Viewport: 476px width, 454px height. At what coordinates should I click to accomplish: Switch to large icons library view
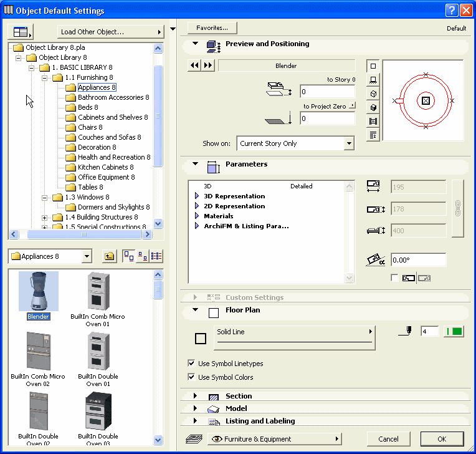[128, 256]
